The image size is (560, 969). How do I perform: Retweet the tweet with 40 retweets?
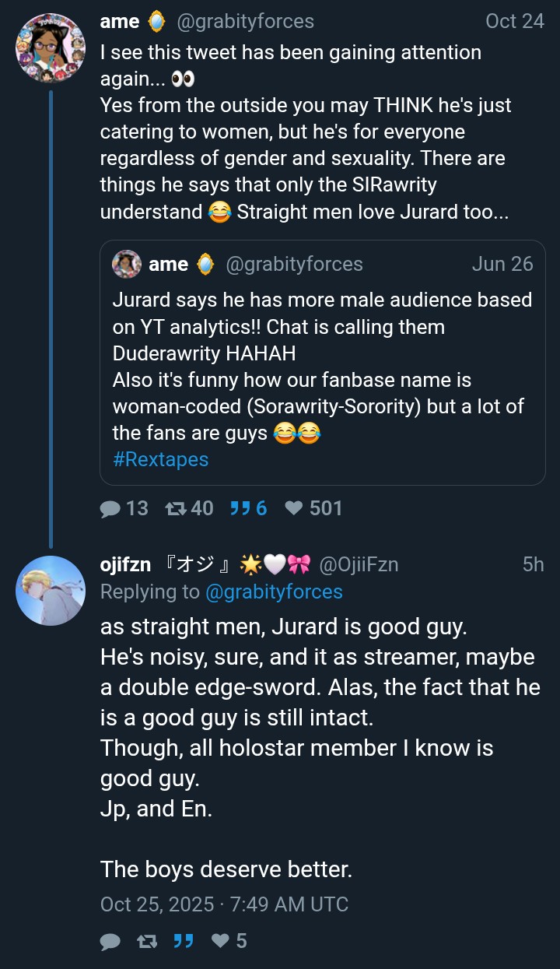click(x=176, y=508)
